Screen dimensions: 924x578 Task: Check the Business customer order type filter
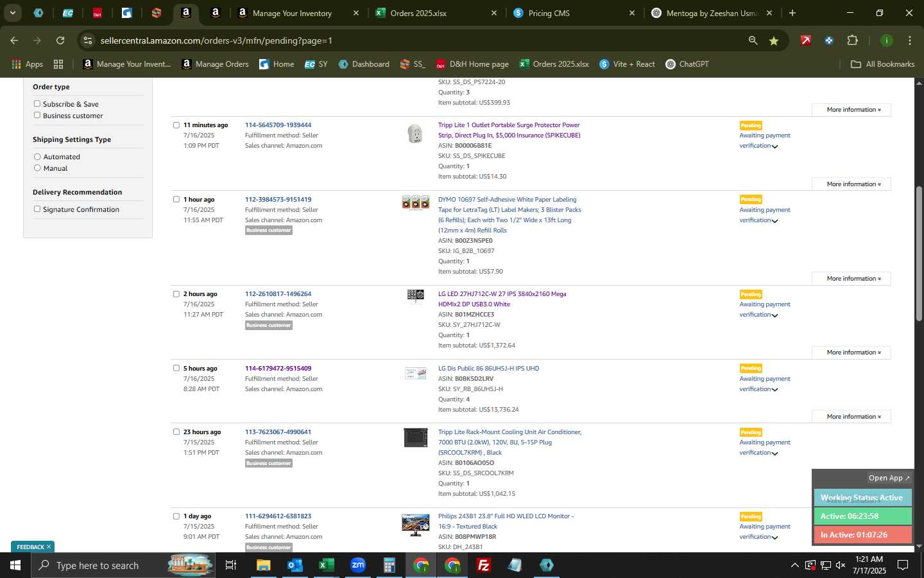click(x=37, y=115)
